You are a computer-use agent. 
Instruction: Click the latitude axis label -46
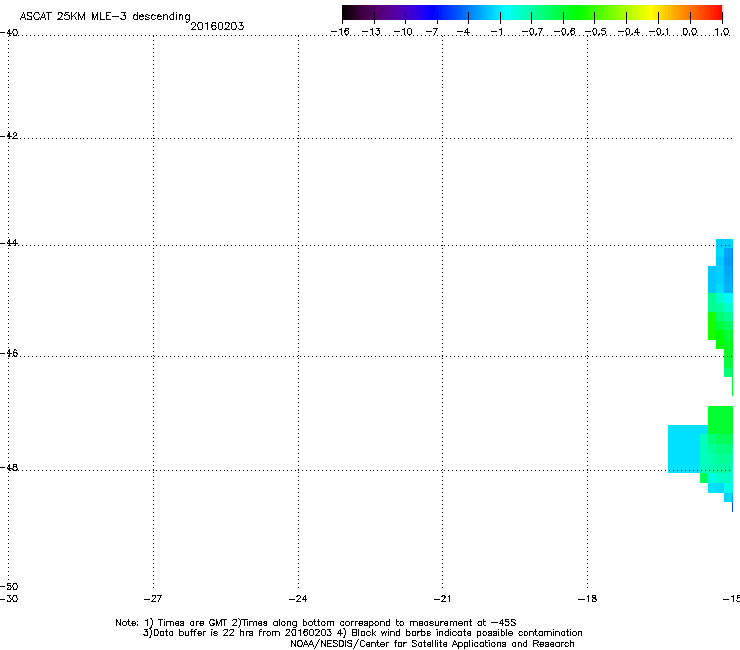pos(9,353)
